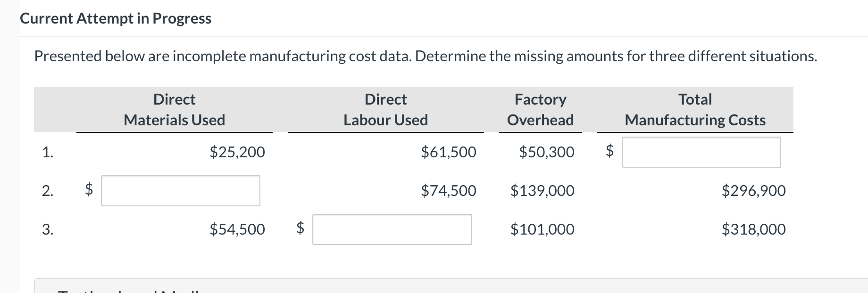Select the $318,000 total manufacturing cost
The height and width of the screenshot is (293, 868).
point(753,229)
